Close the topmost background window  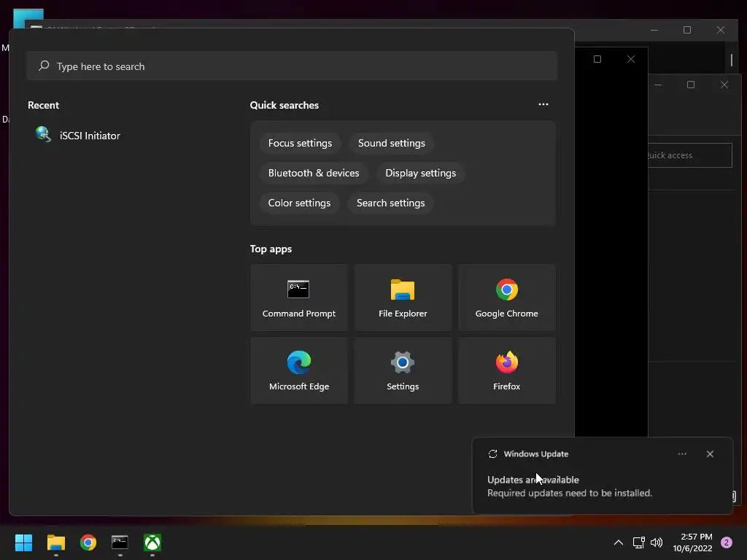720,30
